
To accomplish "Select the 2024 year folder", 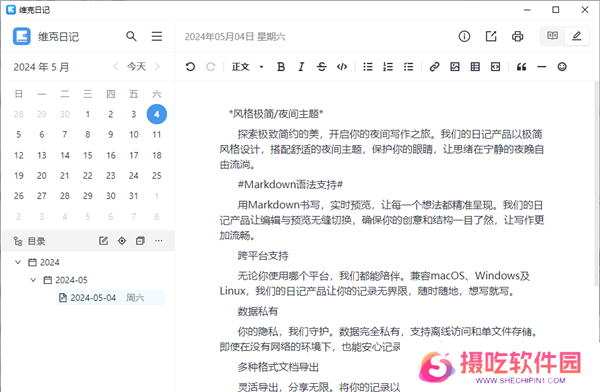I will tap(44, 262).
